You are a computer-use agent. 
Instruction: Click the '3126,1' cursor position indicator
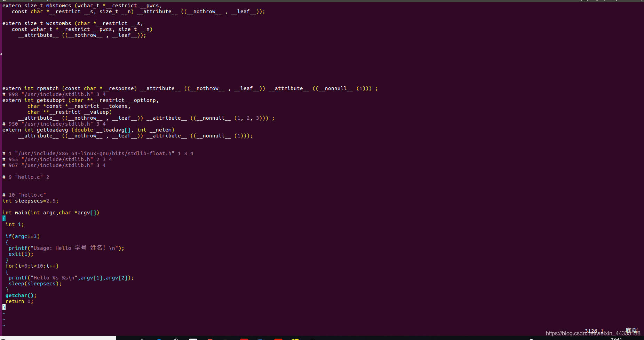(x=594, y=331)
